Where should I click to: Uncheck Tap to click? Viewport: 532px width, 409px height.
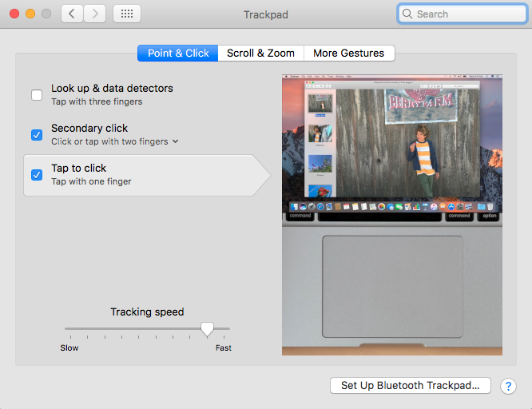37,175
